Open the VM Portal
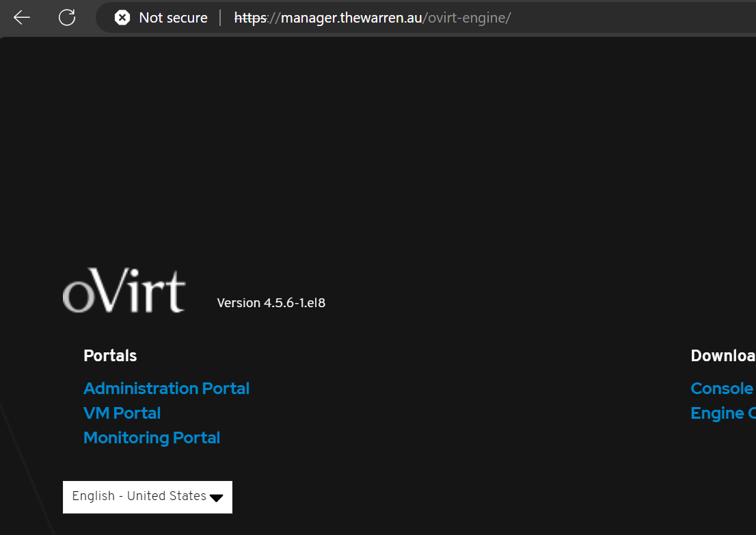 point(122,413)
